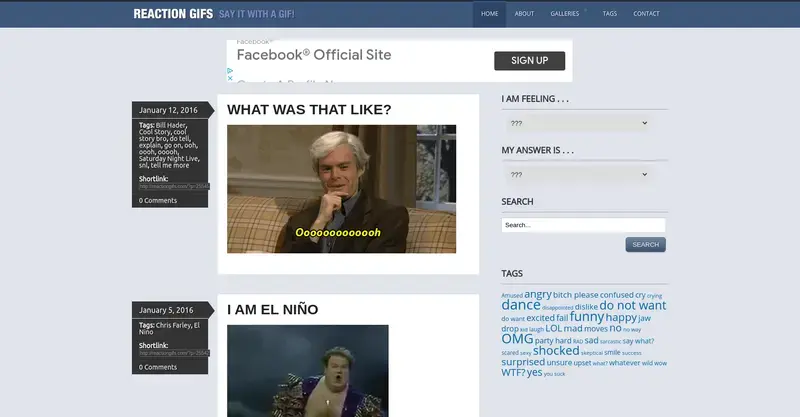Open the 'shocked' tag

click(556, 351)
